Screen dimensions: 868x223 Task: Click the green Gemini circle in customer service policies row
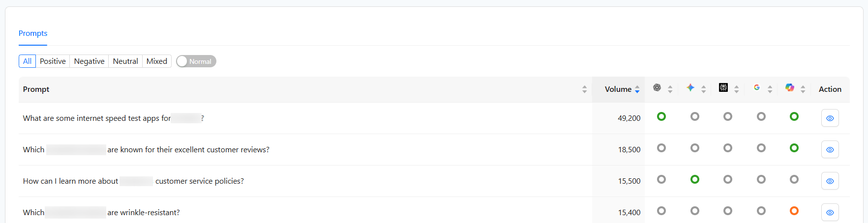coord(695,180)
